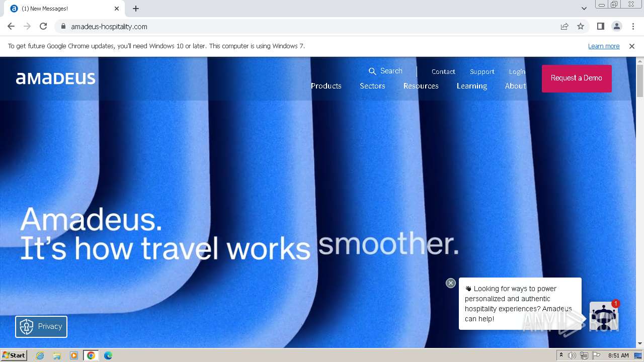Click the Request a Demo button
This screenshot has height=362, width=644.
coord(577,78)
